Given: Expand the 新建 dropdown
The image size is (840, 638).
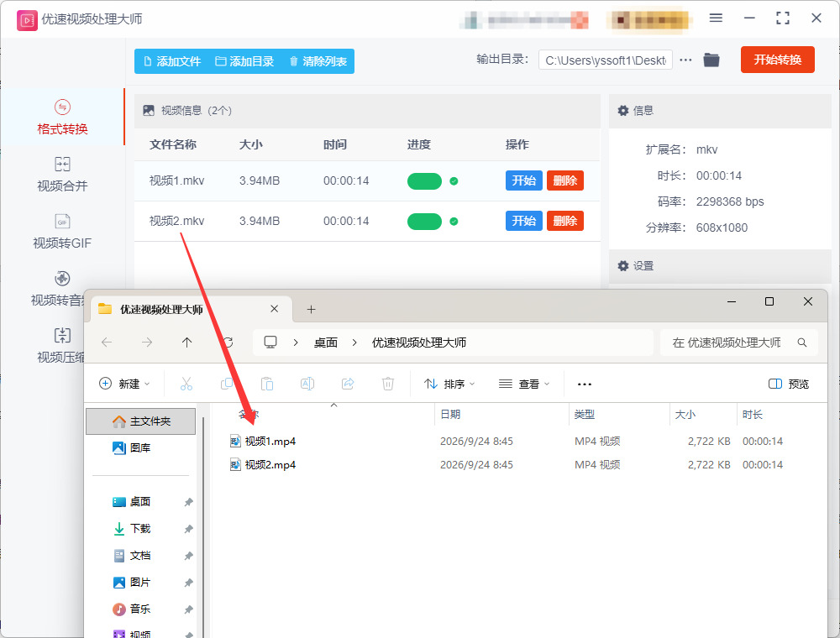Looking at the screenshot, I should click(x=124, y=384).
